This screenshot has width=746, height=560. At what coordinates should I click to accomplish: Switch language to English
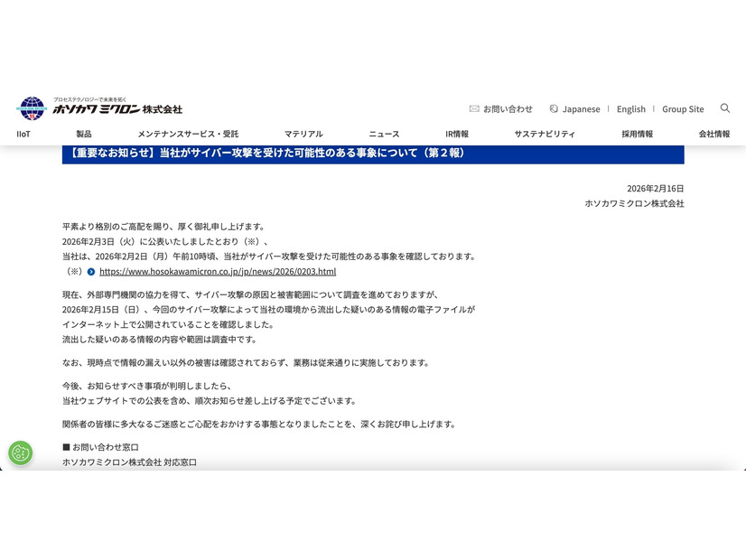(631, 108)
